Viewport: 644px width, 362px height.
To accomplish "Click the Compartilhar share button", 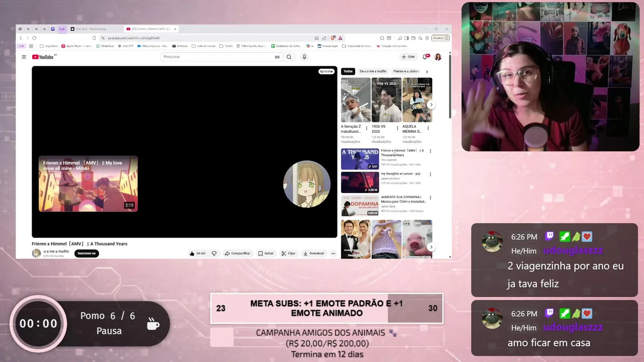I will click(237, 253).
